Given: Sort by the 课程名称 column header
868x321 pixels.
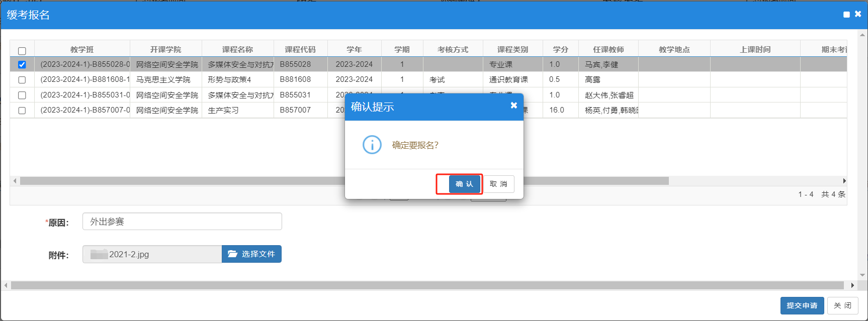Looking at the screenshot, I should [237, 49].
